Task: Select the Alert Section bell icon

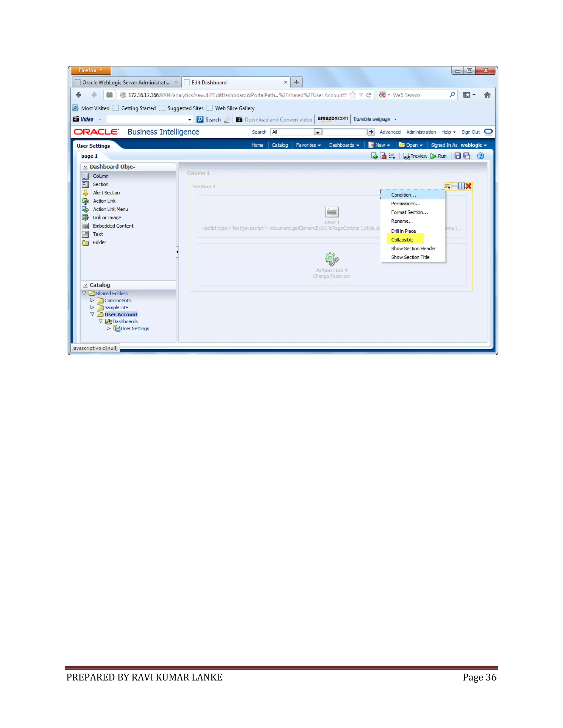Action: [85, 193]
